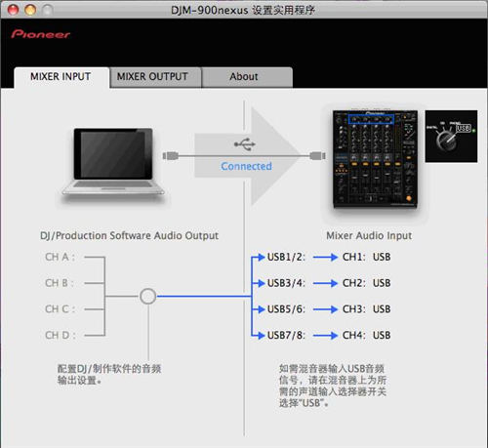Image resolution: width=488 pixels, height=448 pixels.
Task: Click the Pioneer logo
Action: pyautogui.click(x=41, y=34)
